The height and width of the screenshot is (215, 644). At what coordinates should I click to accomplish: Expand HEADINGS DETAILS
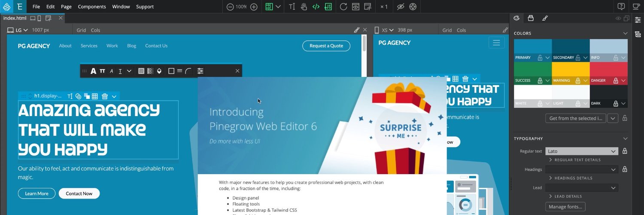coord(571,178)
